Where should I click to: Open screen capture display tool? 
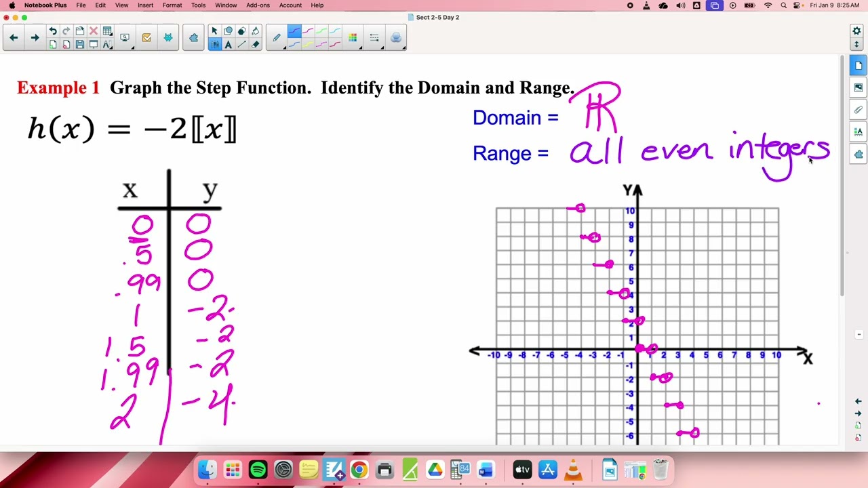[x=125, y=37]
